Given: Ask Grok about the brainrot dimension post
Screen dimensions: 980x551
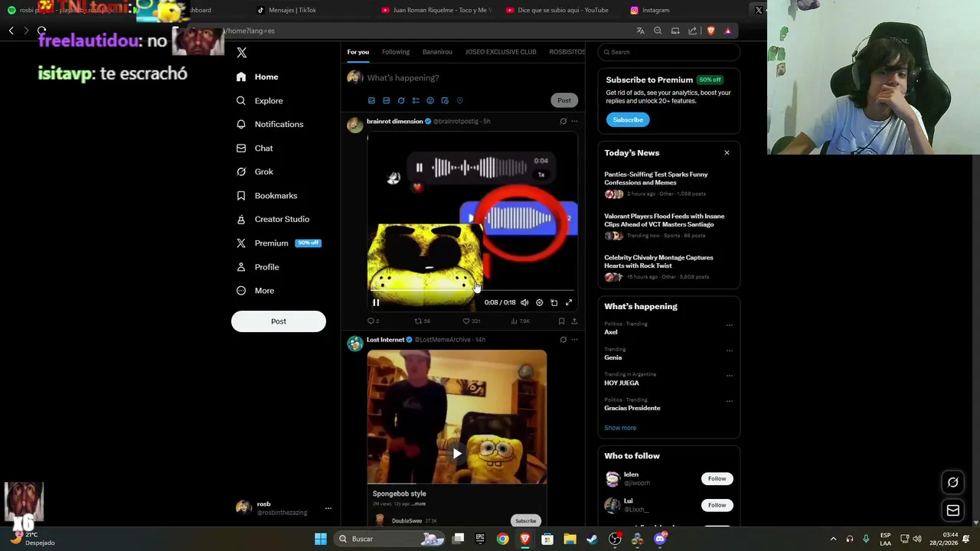Looking at the screenshot, I should tap(563, 121).
